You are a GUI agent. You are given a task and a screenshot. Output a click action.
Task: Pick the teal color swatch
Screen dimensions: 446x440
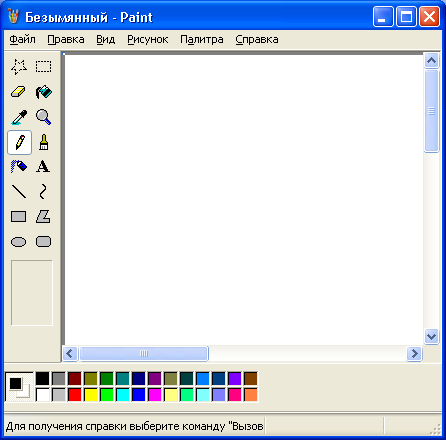pos(123,379)
